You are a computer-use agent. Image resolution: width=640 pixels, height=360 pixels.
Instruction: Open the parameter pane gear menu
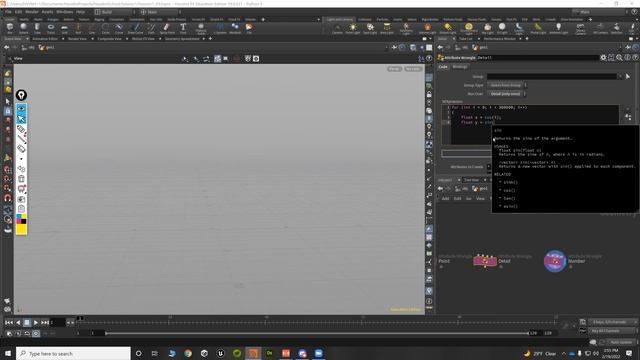pyautogui.click(x=603, y=58)
